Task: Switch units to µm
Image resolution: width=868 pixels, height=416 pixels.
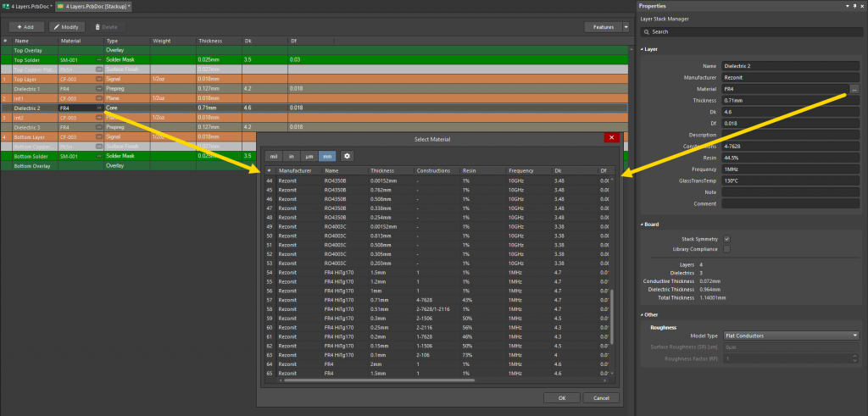Action: click(309, 156)
